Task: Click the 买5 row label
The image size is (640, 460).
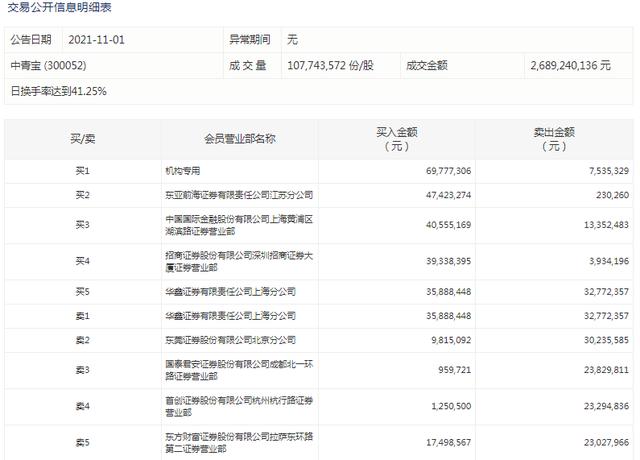Action: tap(82, 292)
